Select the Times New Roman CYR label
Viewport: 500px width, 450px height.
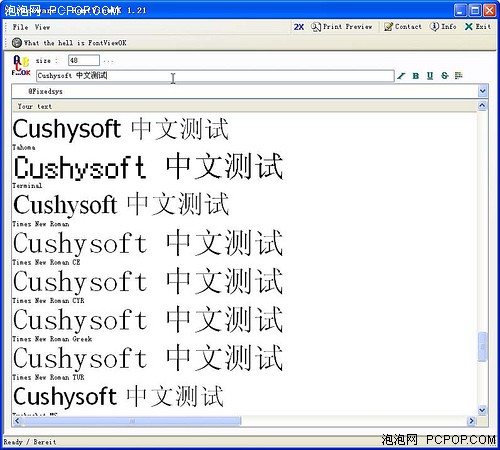tap(48, 301)
